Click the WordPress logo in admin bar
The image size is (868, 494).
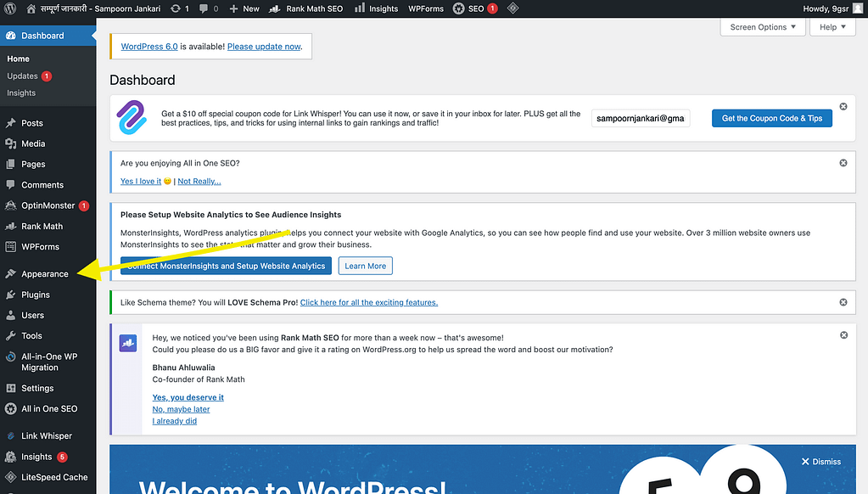coord(10,8)
